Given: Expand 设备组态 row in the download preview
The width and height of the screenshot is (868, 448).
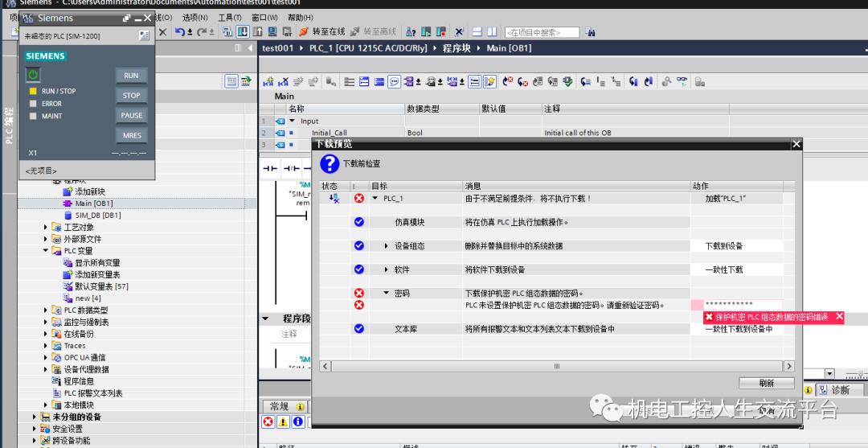Looking at the screenshot, I should point(387,246).
